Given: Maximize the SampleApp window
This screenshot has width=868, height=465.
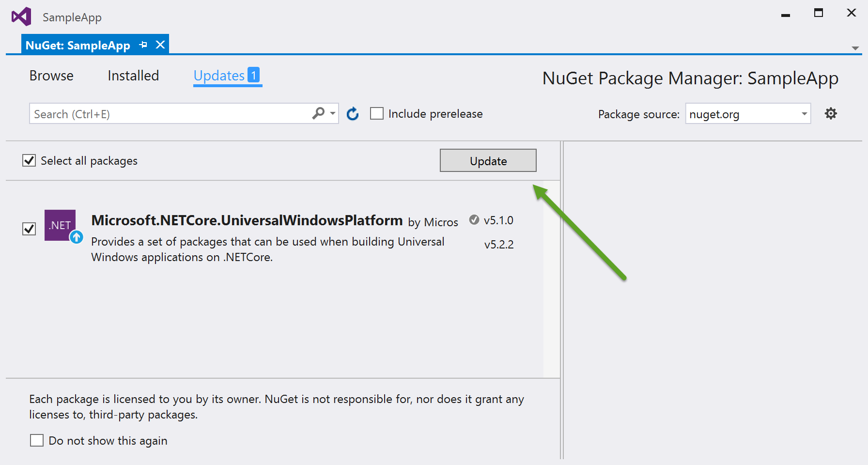Looking at the screenshot, I should [x=819, y=13].
